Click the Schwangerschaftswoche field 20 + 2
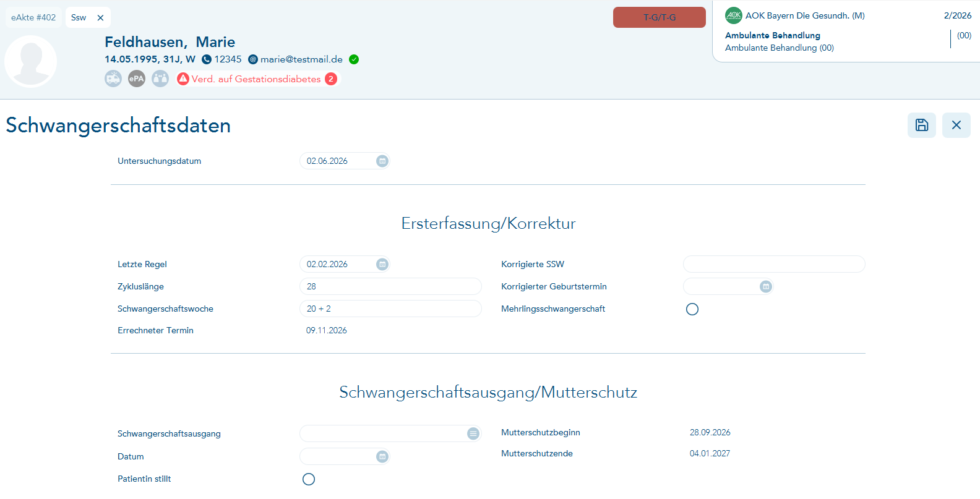The image size is (980, 499). pyautogui.click(x=390, y=309)
